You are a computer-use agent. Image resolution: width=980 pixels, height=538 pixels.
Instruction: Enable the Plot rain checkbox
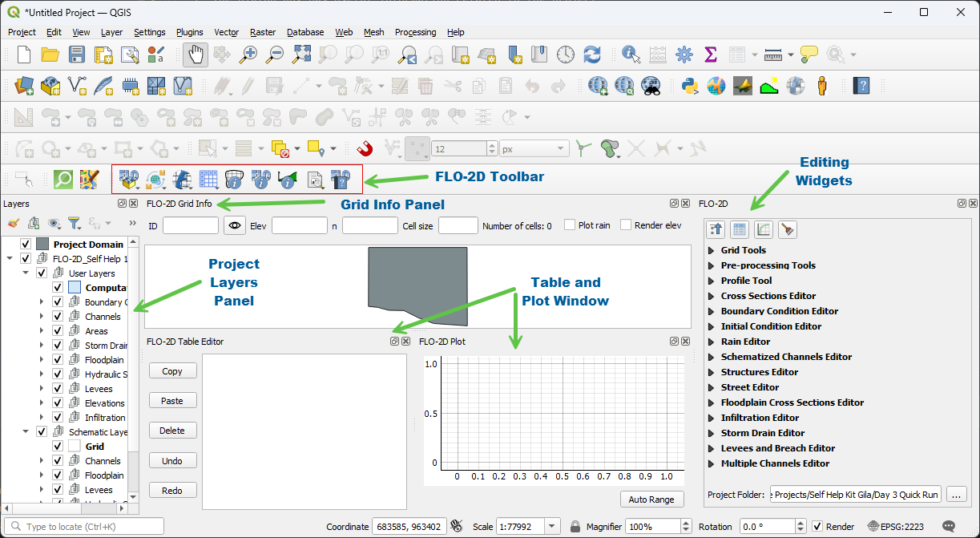571,225
